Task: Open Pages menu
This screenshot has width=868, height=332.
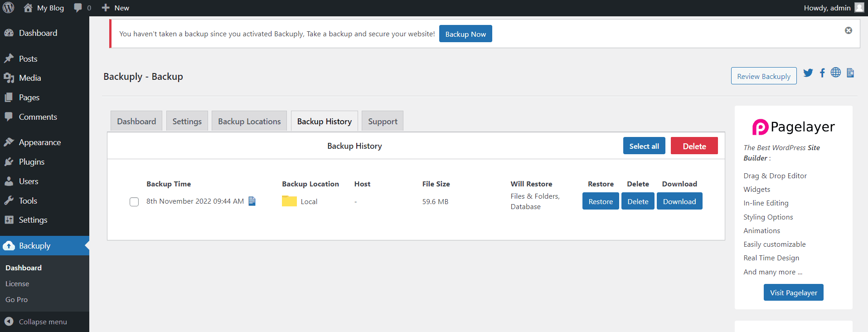Action: (44, 98)
